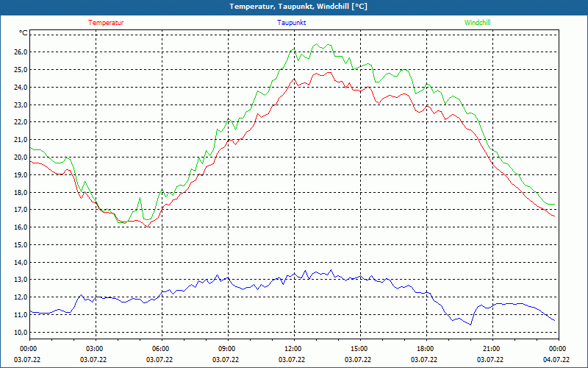Click the 17,0 y-axis value
The width and height of the screenshot is (588, 368).
point(21,210)
